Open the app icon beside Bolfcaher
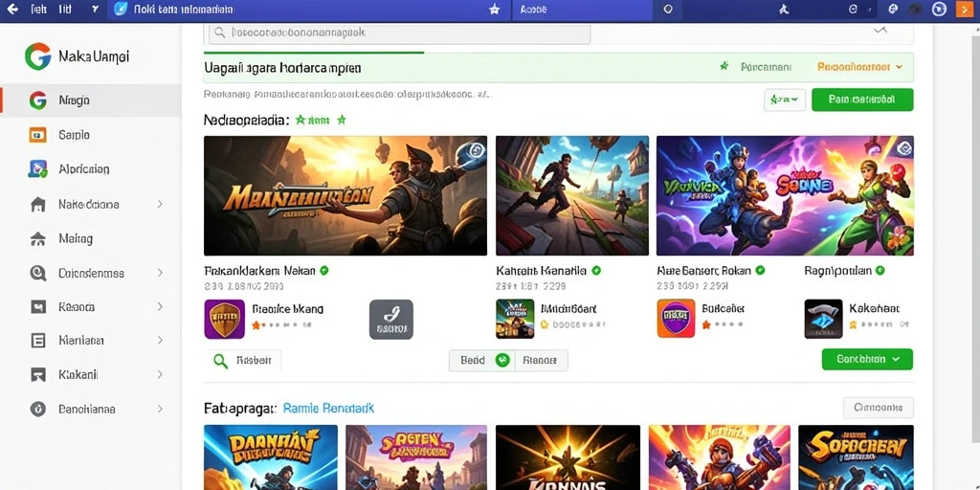Screen dimensions: 980x490 point(676,319)
